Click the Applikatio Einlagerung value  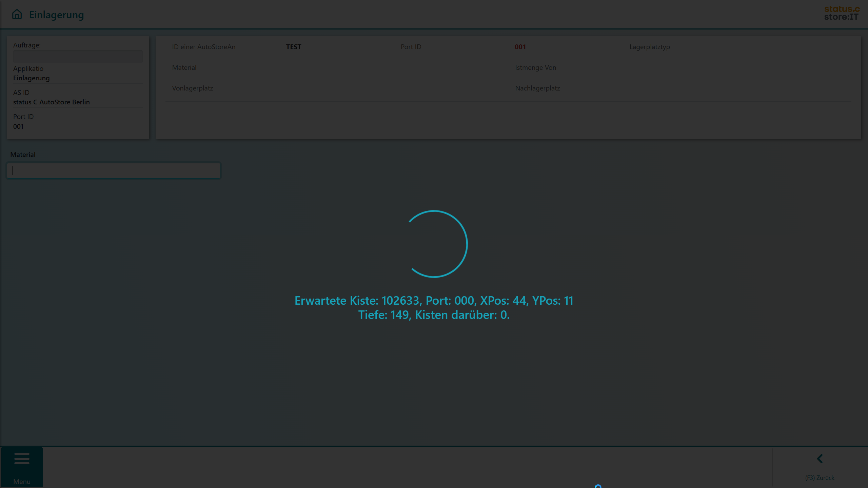pos(31,78)
